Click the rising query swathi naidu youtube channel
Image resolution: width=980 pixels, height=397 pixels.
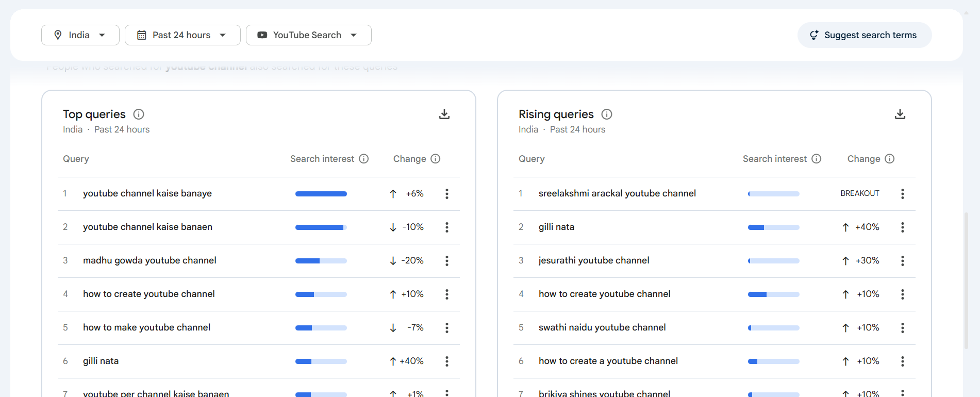point(602,327)
